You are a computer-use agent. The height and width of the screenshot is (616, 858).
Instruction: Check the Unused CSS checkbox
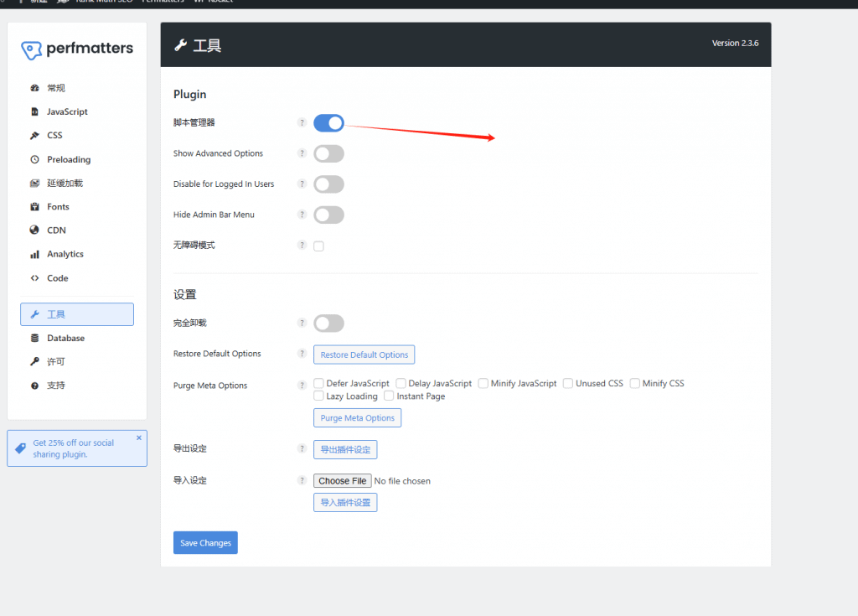568,383
